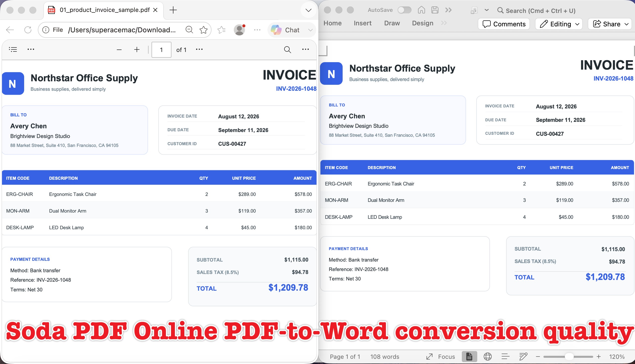
Task: Select the 01_product_invoice_sample.pdf tab
Action: tap(103, 10)
